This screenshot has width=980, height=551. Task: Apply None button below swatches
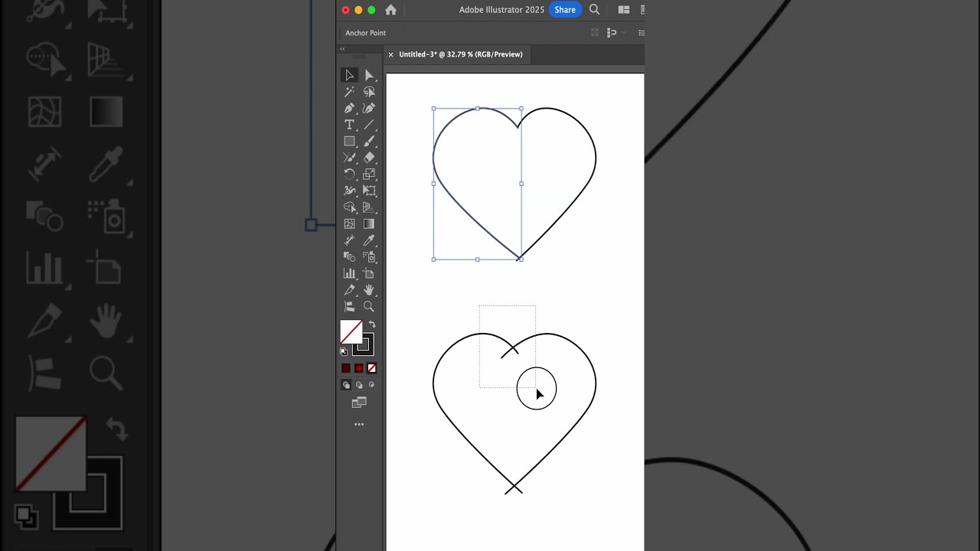[x=371, y=368]
